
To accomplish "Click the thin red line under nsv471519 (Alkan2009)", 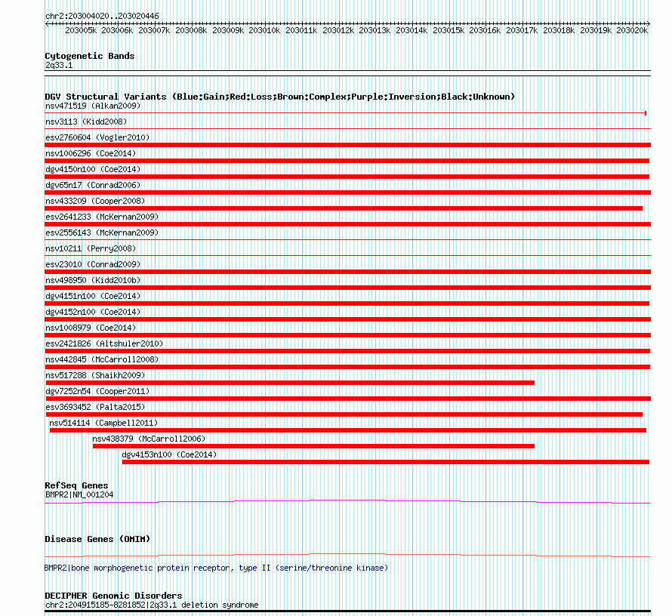I will [x=345, y=113].
